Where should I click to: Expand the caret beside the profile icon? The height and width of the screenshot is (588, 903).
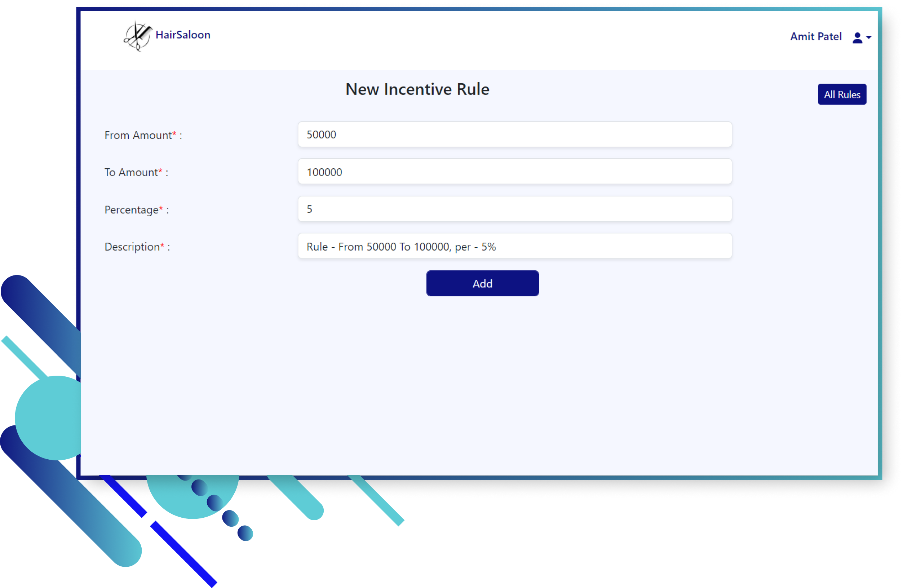pos(869,37)
